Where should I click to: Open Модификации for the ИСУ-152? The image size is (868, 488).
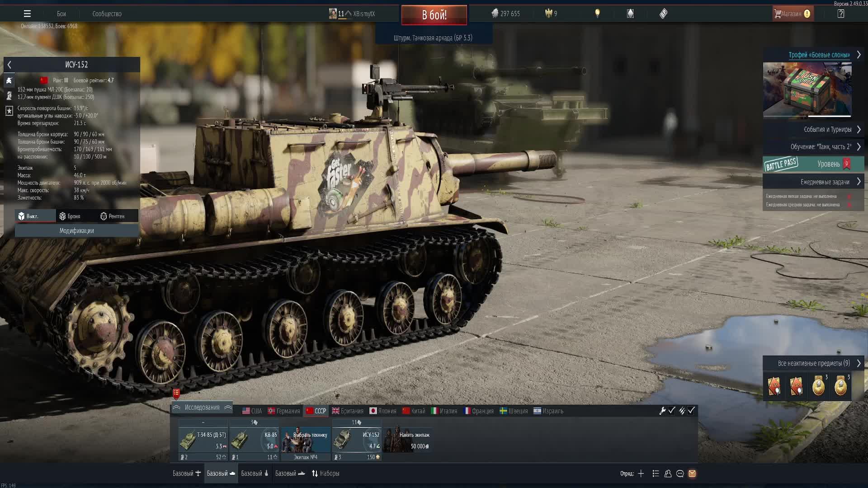pyautogui.click(x=76, y=230)
